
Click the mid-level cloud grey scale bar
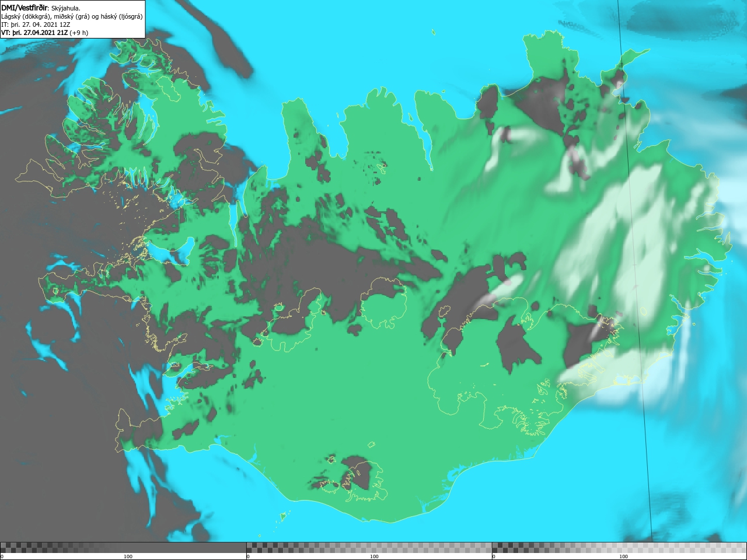(x=369, y=548)
